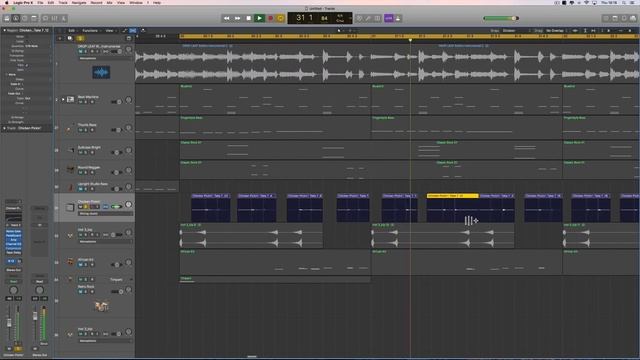Open the Mix menu
This screenshot has width=640, height=360.
coord(109,2)
